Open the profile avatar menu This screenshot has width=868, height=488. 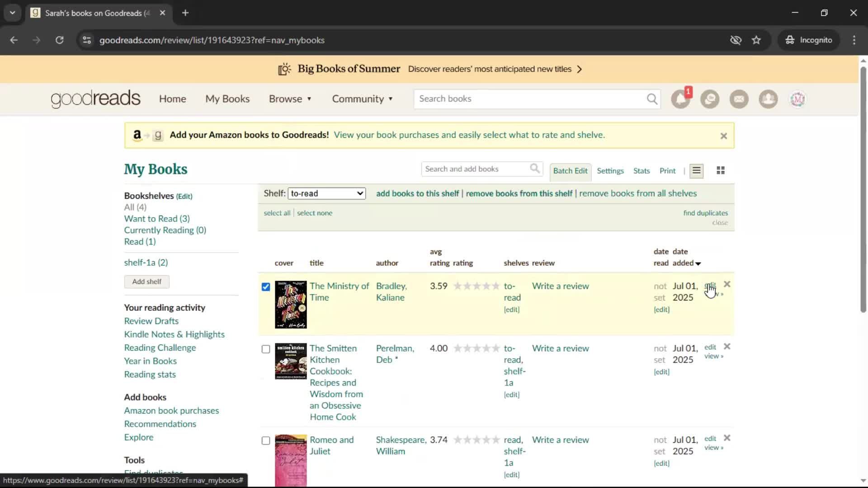tap(797, 99)
